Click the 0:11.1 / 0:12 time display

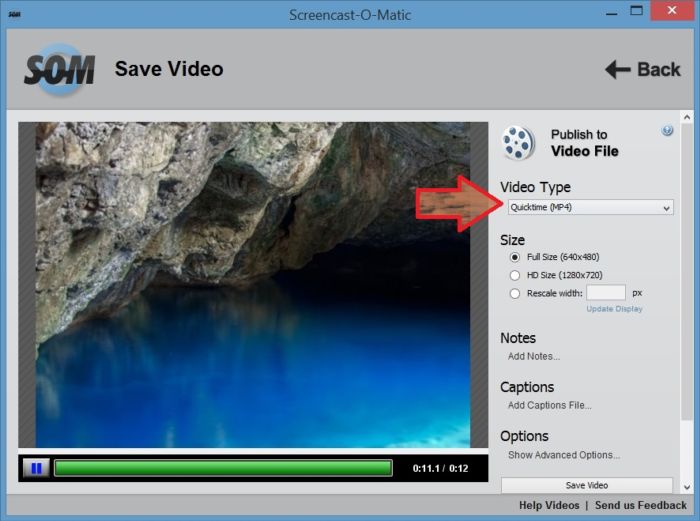tap(440, 468)
